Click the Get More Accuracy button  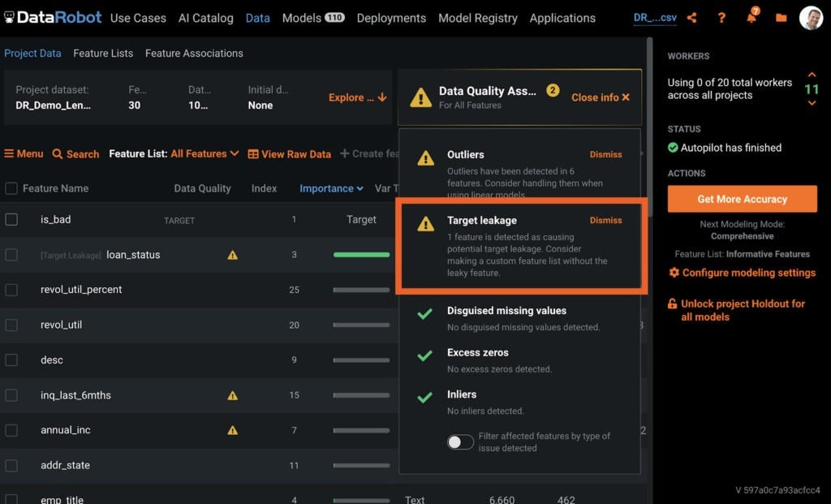pos(742,199)
